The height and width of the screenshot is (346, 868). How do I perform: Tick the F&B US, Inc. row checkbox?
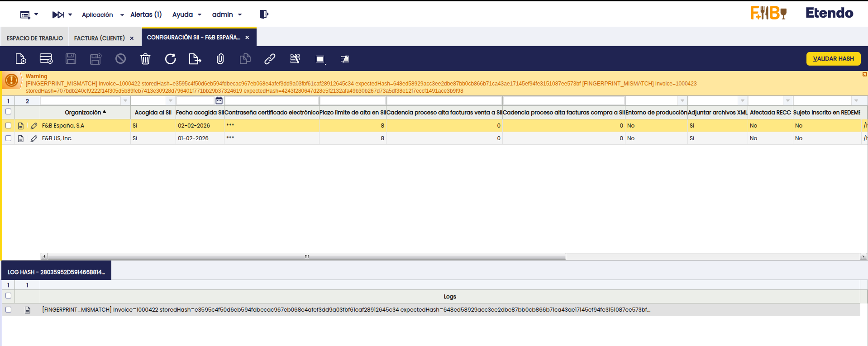tap(8, 138)
